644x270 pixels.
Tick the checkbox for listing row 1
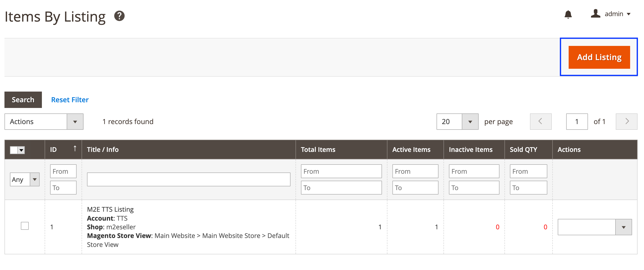coord(25,226)
